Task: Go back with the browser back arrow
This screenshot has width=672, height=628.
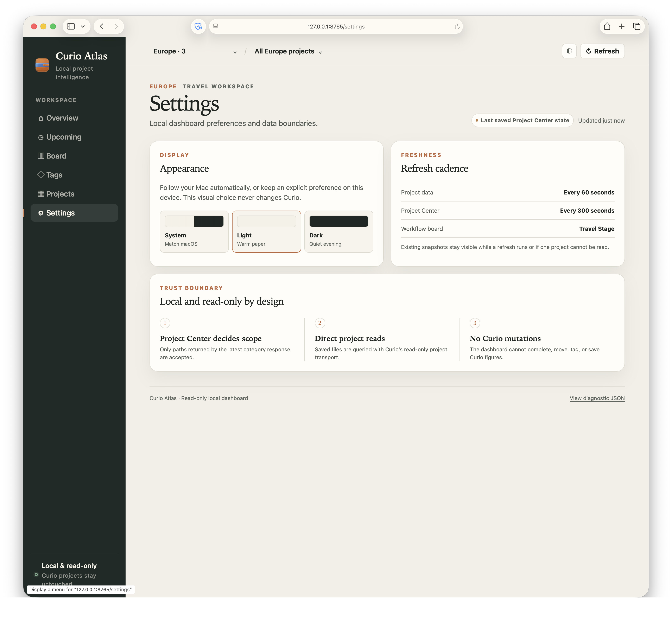Action: click(101, 26)
